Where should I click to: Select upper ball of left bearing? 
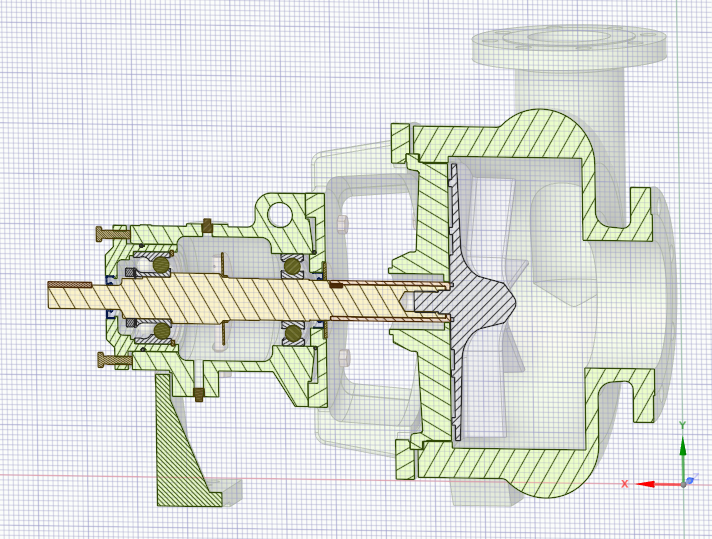159,265
